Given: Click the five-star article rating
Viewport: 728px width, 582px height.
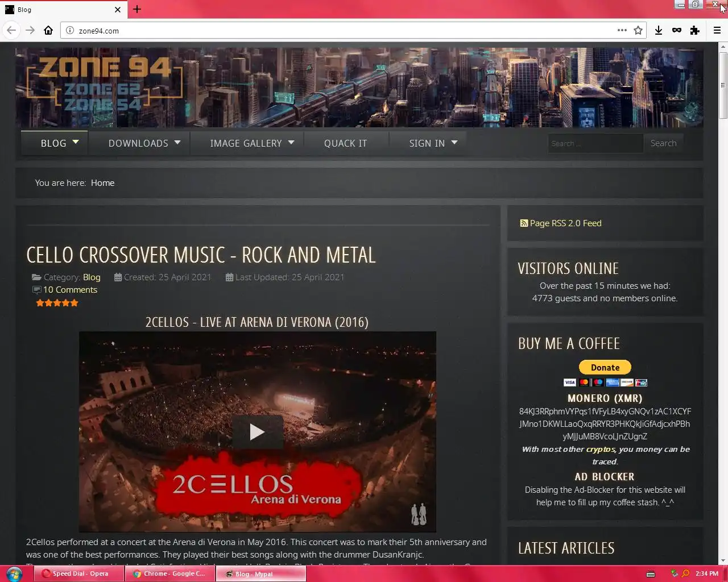Looking at the screenshot, I should (57, 303).
